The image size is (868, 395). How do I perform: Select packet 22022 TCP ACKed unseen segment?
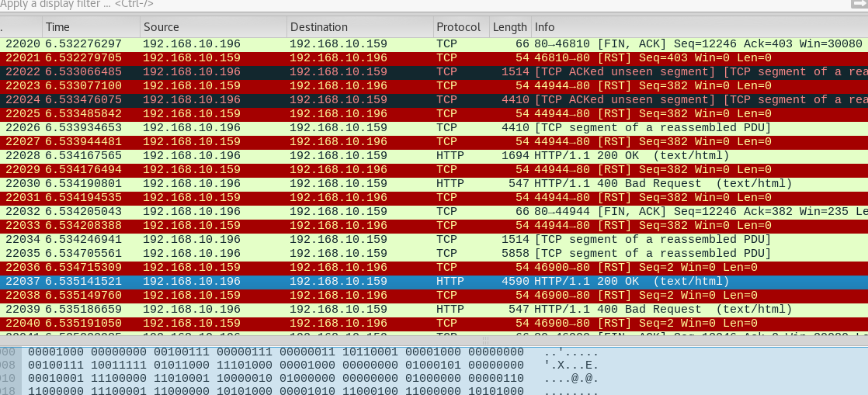388,72
